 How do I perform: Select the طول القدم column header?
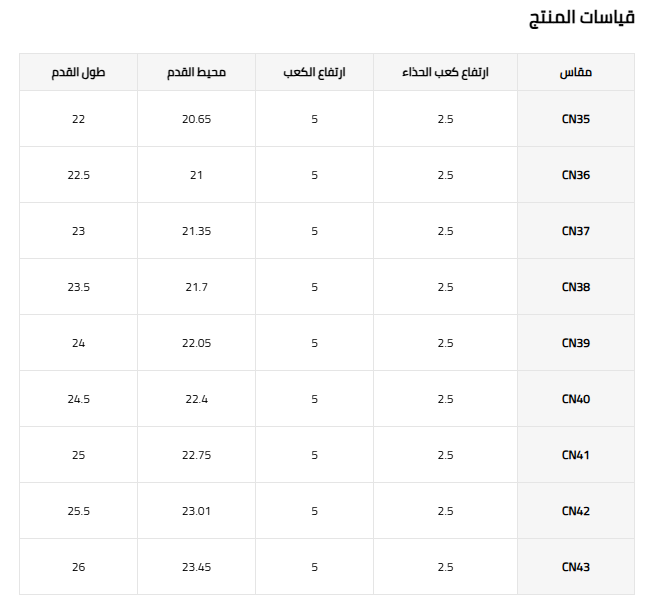point(78,72)
